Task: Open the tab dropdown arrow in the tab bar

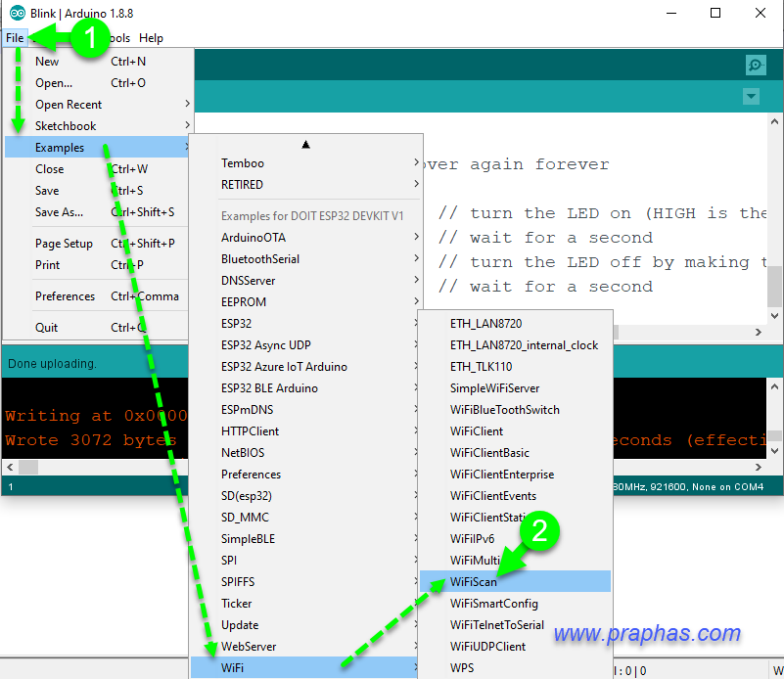Action: pyautogui.click(x=751, y=96)
